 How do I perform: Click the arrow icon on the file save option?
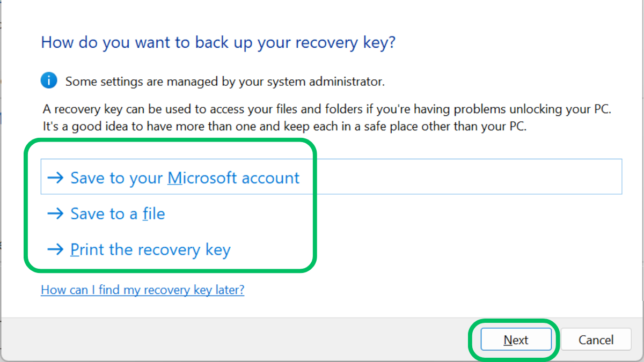(x=56, y=213)
